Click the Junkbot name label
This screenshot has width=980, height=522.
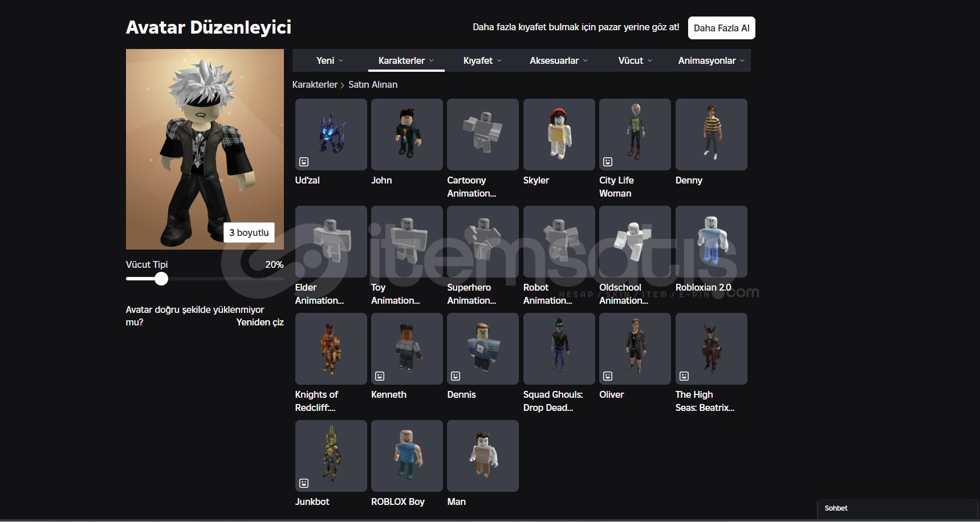(312, 501)
